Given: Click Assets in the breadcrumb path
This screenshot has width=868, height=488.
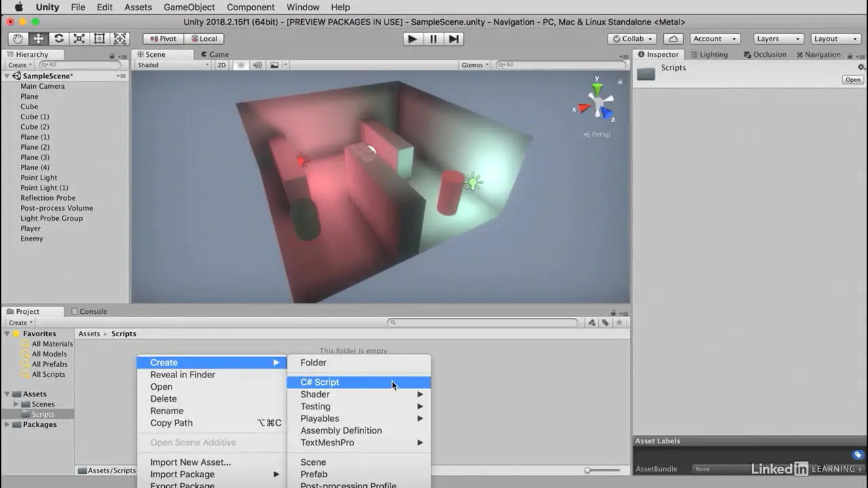Looking at the screenshot, I should 89,333.
